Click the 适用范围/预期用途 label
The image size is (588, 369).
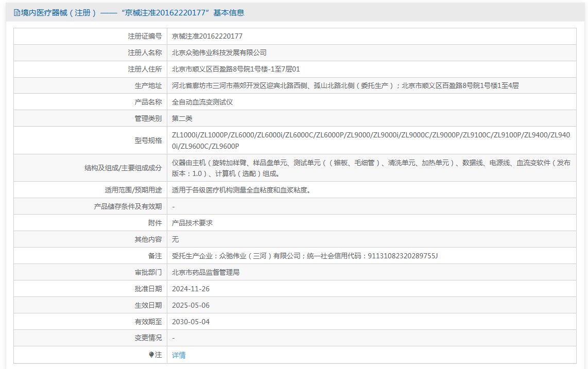[133, 190]
